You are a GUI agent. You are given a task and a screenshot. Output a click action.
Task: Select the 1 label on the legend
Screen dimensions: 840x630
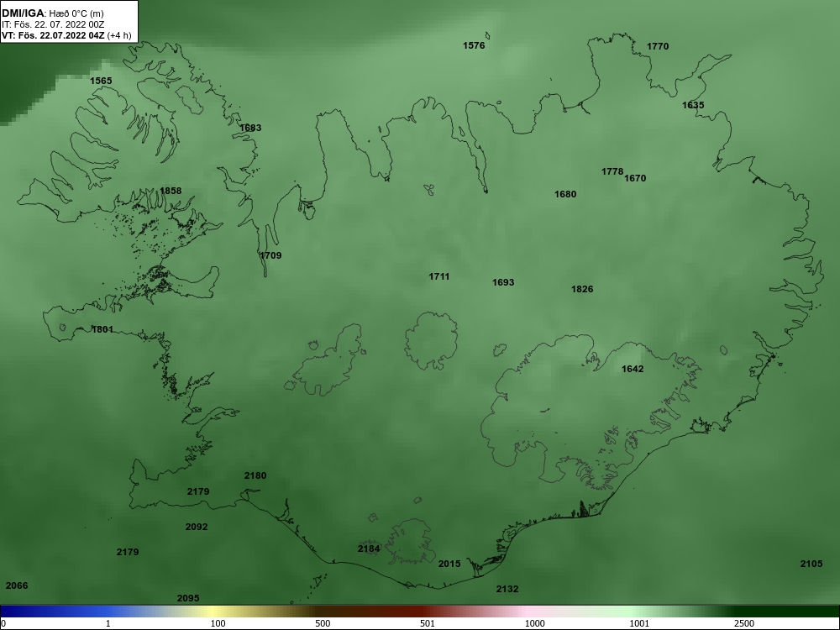[108, 623]
